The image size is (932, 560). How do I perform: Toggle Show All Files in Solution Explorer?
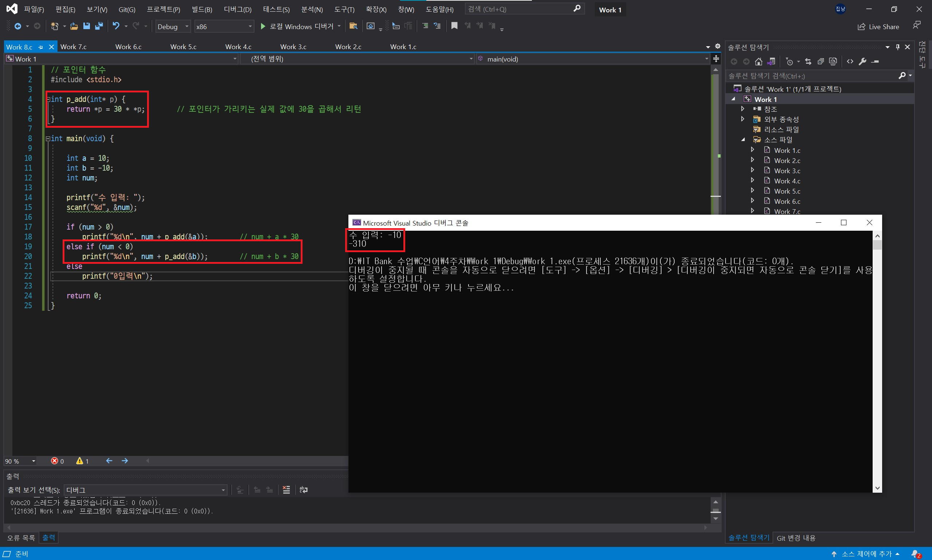(833, 61)
